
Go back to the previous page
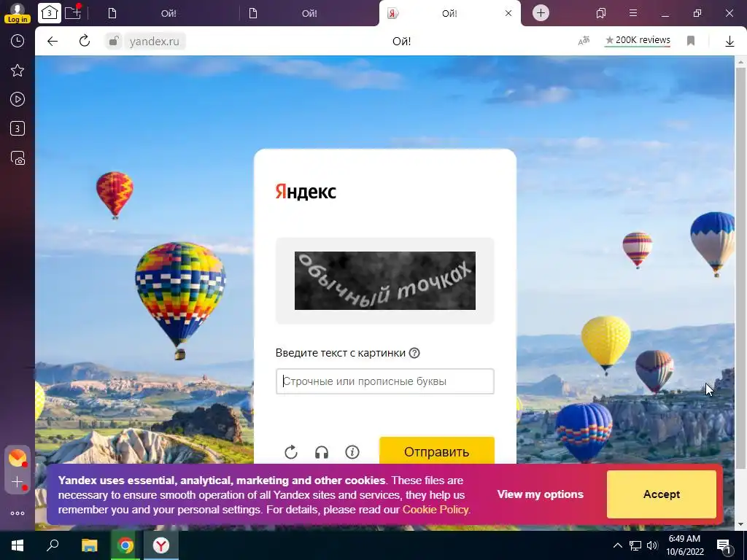pos(53,41)
